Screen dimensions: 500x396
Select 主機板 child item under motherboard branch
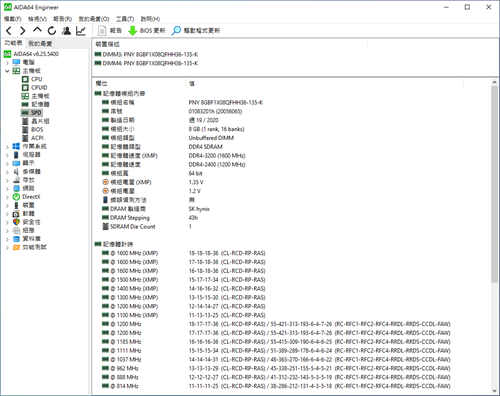[36, 96]
